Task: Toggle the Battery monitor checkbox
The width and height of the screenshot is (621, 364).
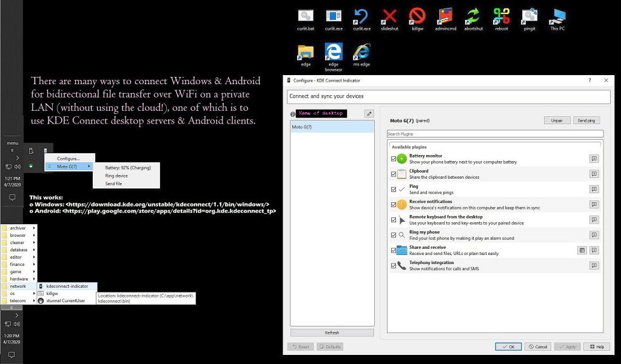Action: point(393,159)
